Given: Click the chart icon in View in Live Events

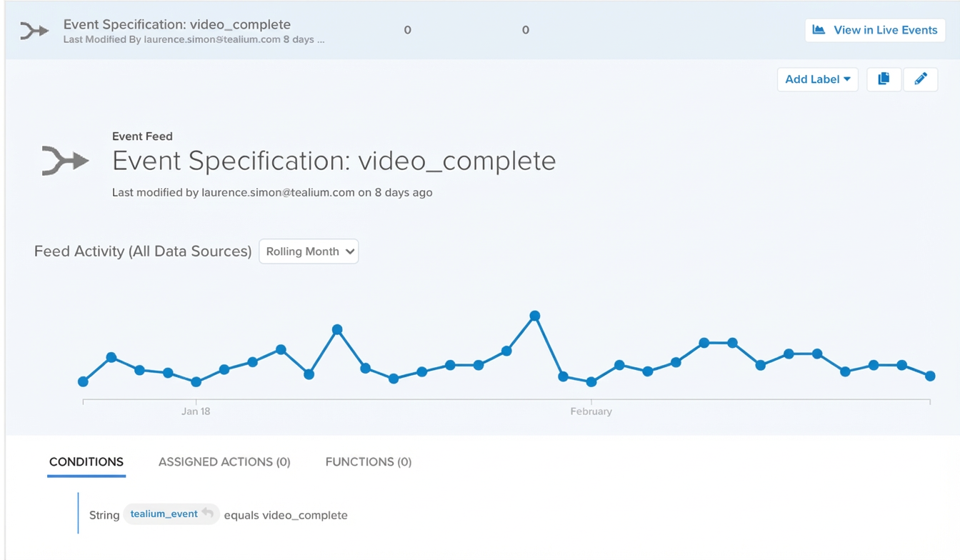Looking at the screenshot, I should pyautogui.click(x=819, y=30).
